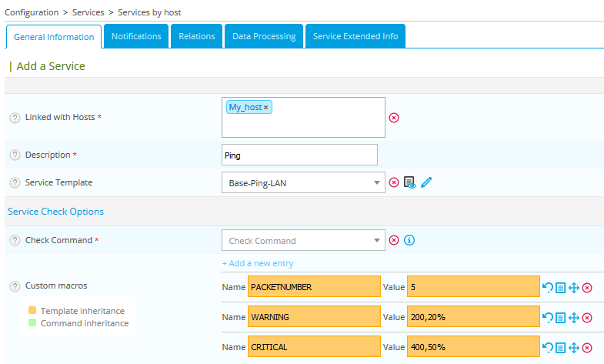Grab the move handle for PACKETNUMBER macro

coord(574,287)
